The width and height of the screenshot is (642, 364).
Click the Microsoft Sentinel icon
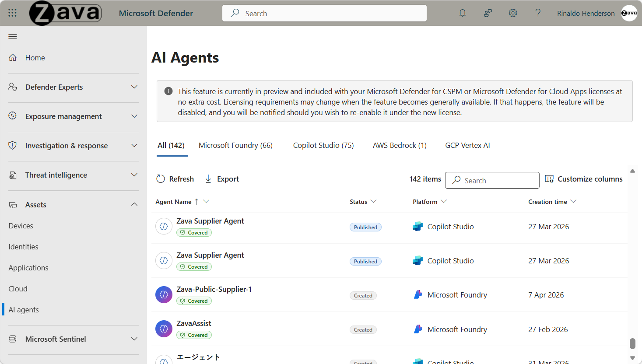tap(13, 339)
